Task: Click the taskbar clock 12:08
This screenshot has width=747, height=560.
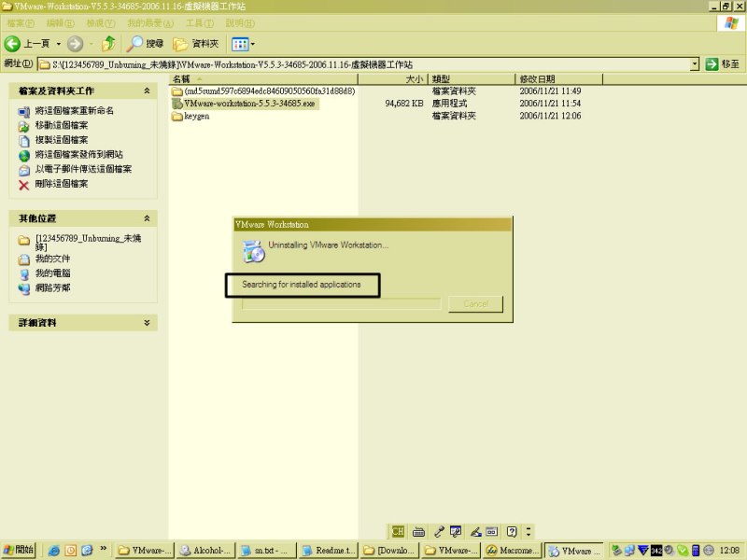Action: pyautogui.click(x=729, y=551)
